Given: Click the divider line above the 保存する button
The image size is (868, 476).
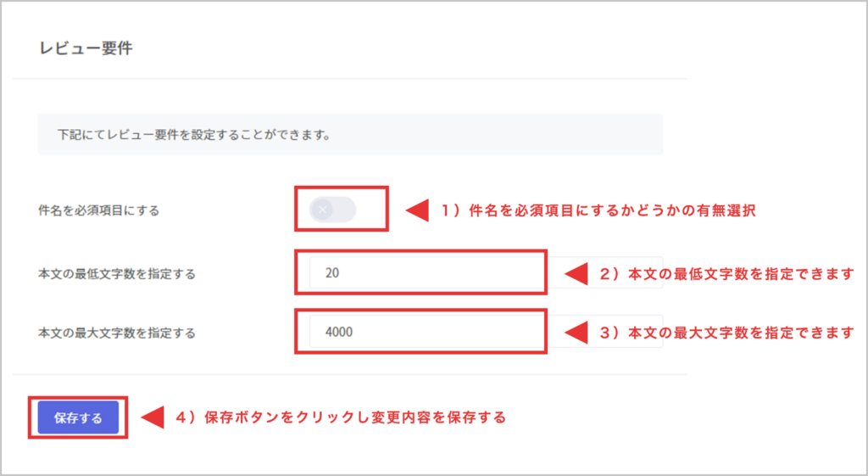Looking at the screenshot, I should tap(349, 374).
